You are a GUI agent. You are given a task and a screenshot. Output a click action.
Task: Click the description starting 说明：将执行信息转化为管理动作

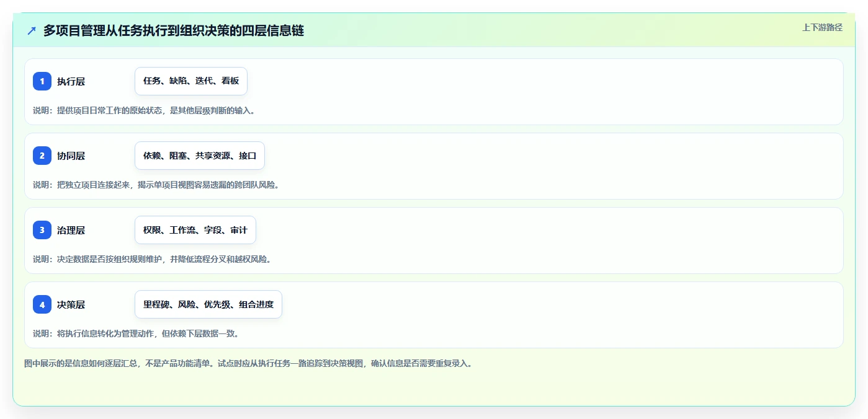pyautogui.click(x=136, y=333)
